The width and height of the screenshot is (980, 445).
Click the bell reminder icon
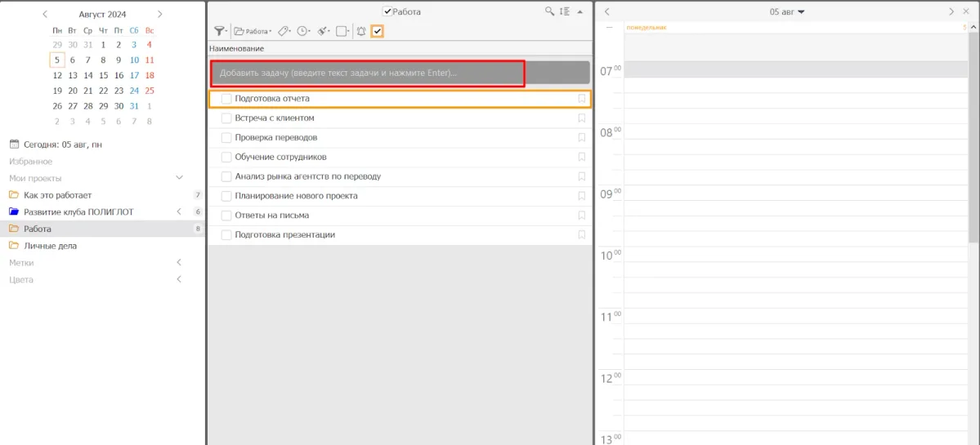pos(361,31)
